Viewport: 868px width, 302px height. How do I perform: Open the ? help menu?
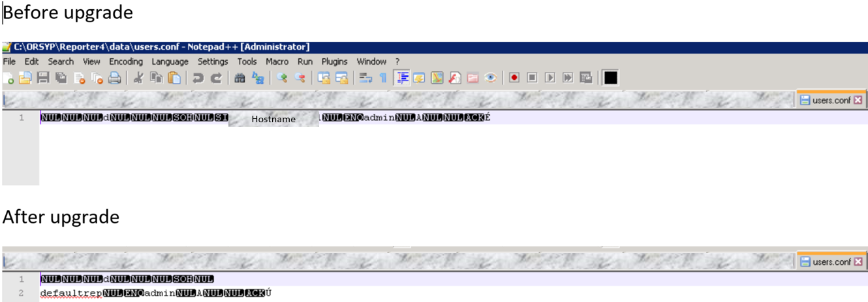(397, 61)
